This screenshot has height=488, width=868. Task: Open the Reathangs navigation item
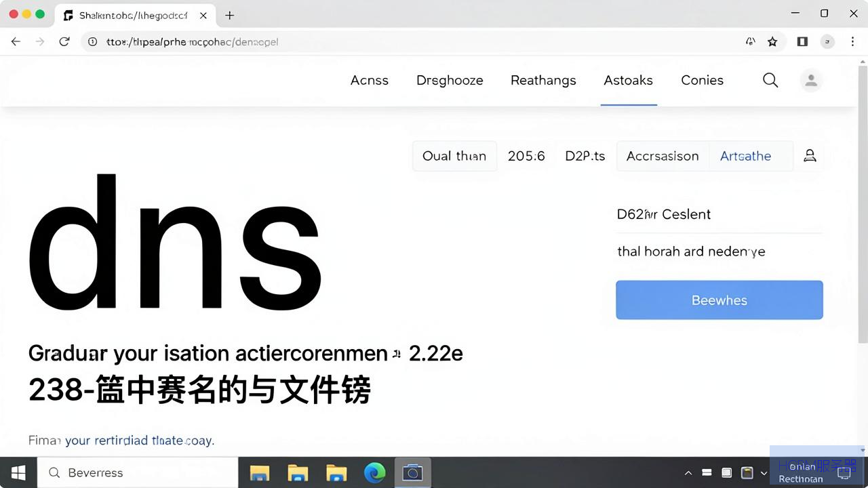[x=543, y=80]
